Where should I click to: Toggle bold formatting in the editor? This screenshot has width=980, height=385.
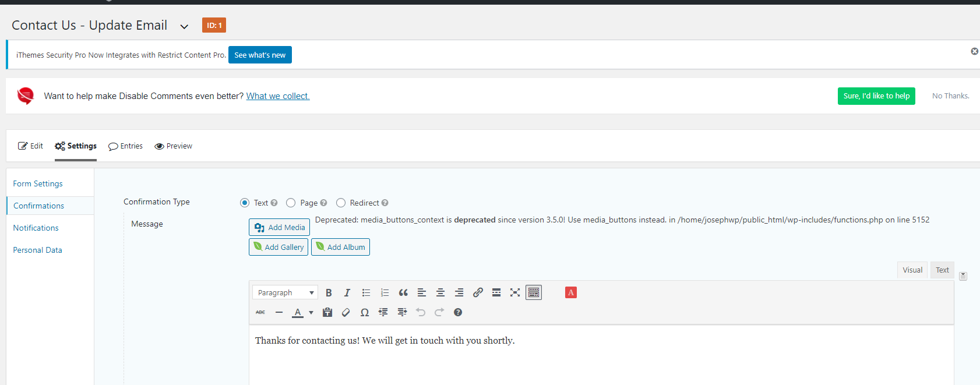coord(329,293)
